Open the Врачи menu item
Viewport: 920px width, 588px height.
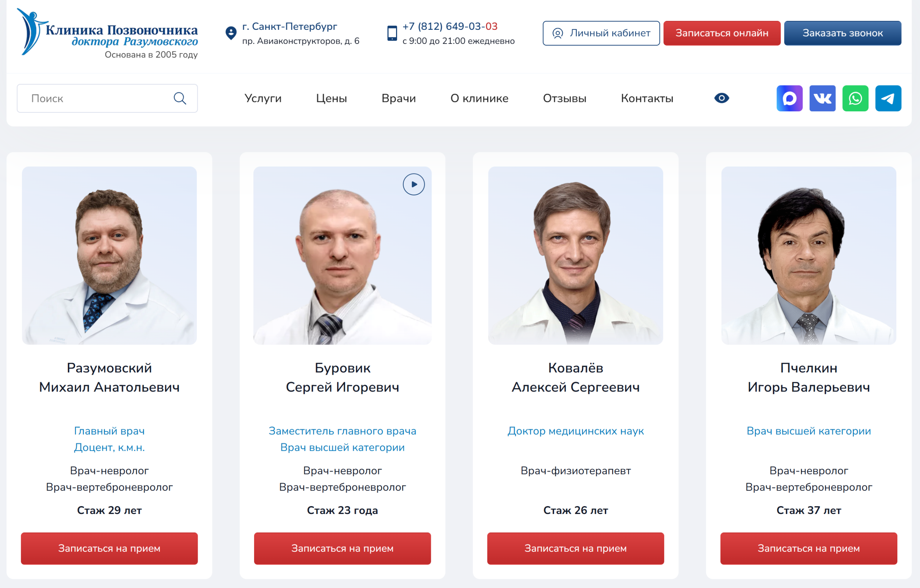coord(399,98)
